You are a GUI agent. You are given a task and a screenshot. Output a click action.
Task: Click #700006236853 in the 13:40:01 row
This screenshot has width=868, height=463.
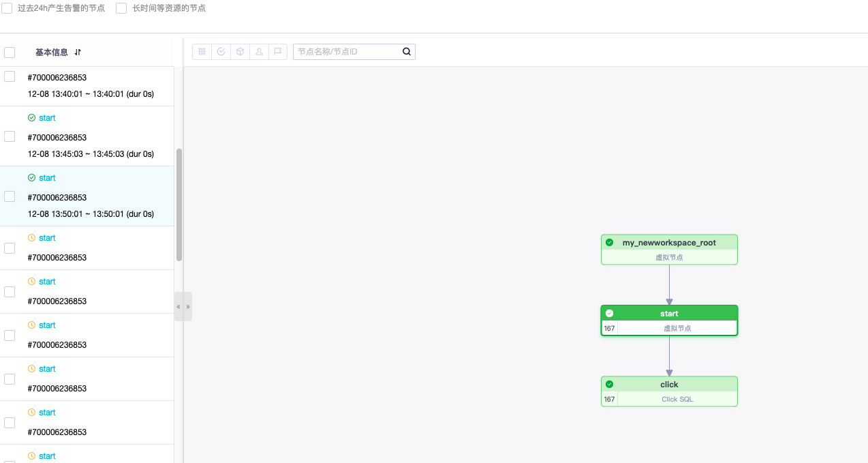[57, 78]
